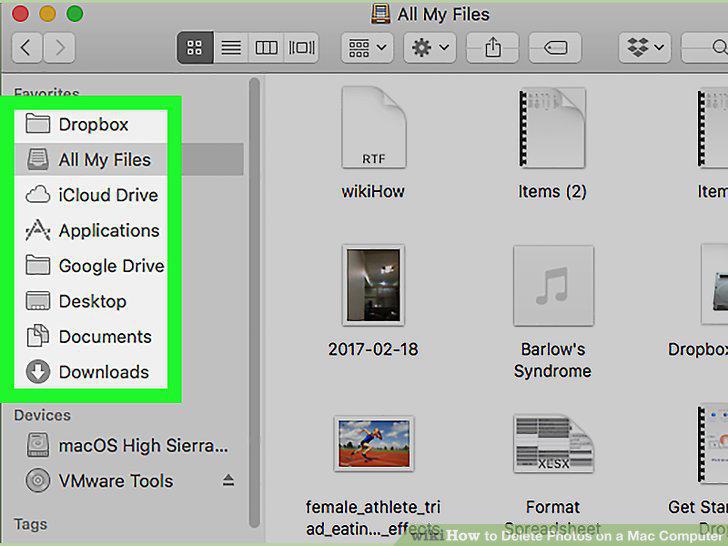Screen dimensions: 728x546
Task: Select the Items (2) file icon
Action: point(552,128)
